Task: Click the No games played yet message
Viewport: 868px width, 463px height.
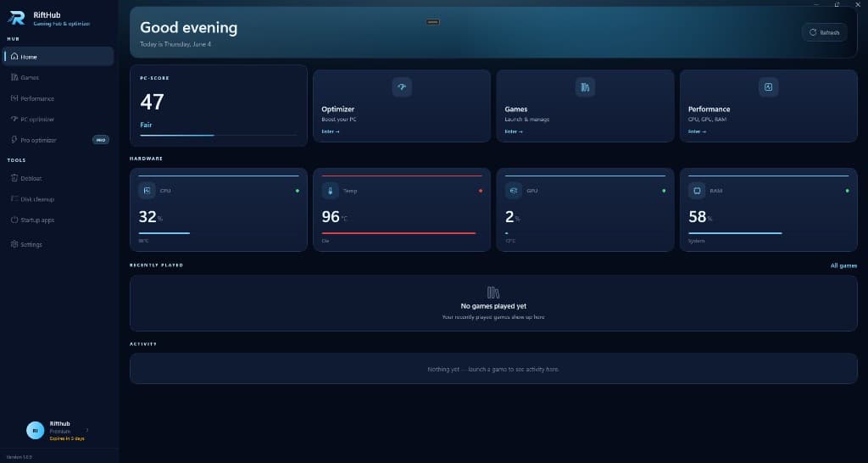Action: (x=493, y=306)
